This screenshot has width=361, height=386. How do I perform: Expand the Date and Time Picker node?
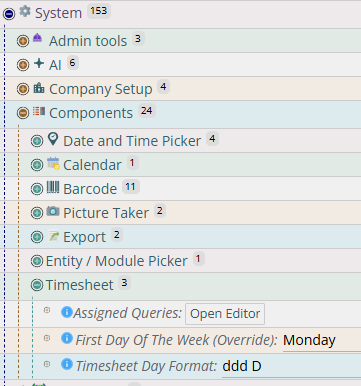pos(37,141)
